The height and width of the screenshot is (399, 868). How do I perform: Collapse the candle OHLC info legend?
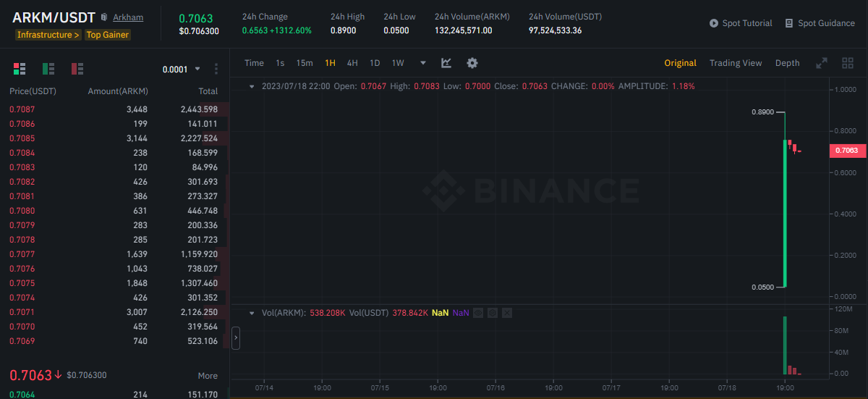[x=252, y=86]
